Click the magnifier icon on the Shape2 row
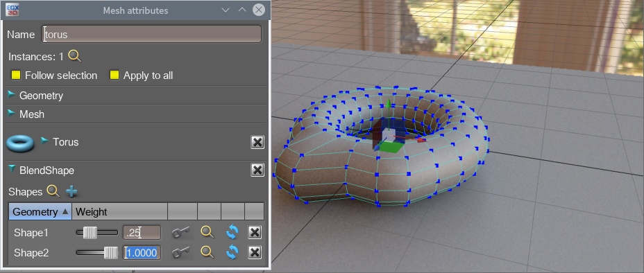The width and height of the screenshot is (644, 273). click(x=207, y=252)
